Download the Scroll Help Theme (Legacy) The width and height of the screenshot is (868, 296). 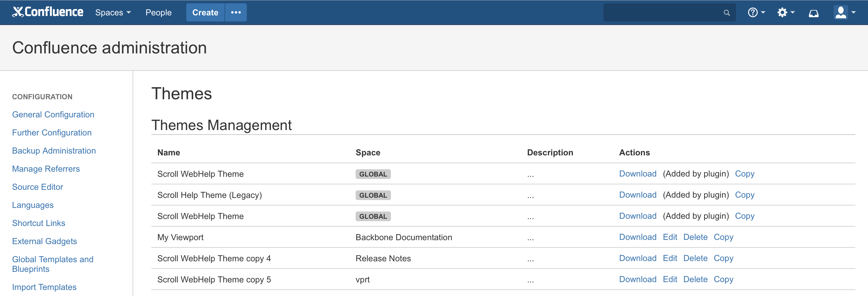[x=637, y=195]
